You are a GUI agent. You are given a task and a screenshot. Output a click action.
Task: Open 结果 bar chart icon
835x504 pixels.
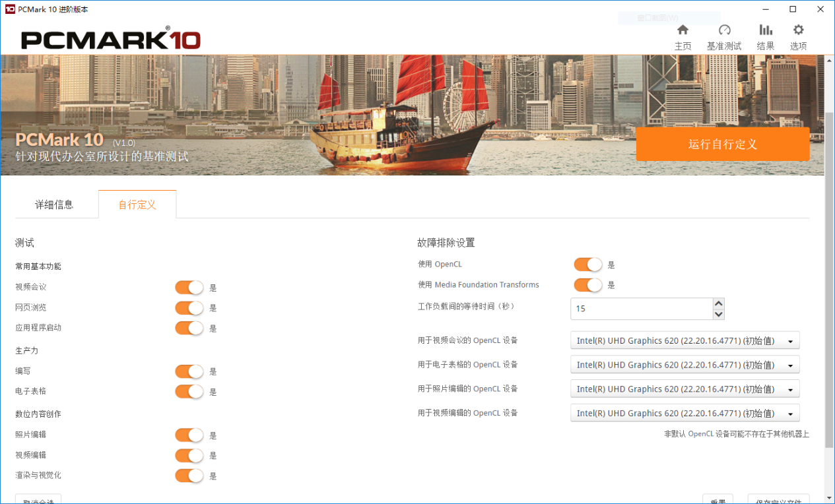click(766, 30)
